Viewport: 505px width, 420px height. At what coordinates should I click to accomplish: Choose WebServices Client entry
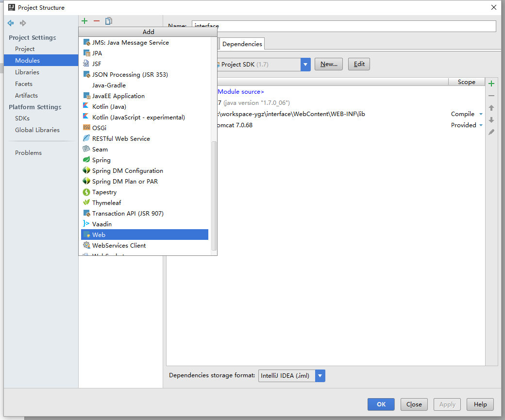[x=145, y=245]
